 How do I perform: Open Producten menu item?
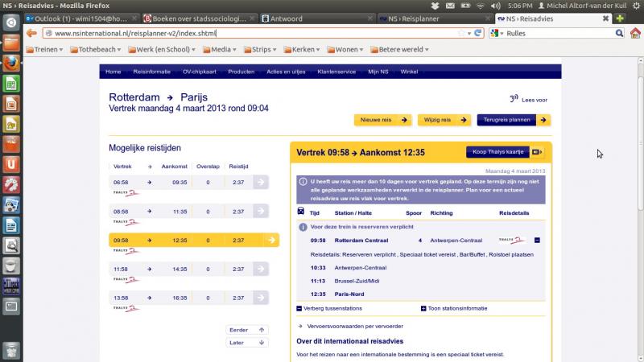241,72
